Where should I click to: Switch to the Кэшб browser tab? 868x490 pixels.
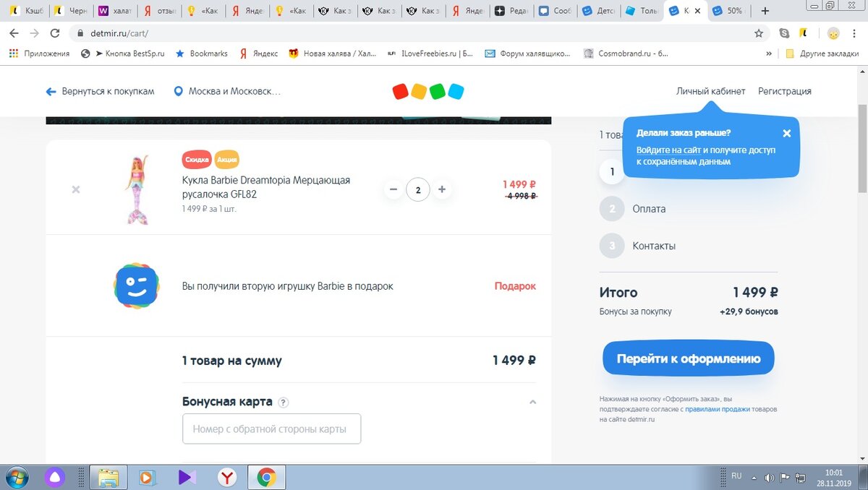[27, 11]
